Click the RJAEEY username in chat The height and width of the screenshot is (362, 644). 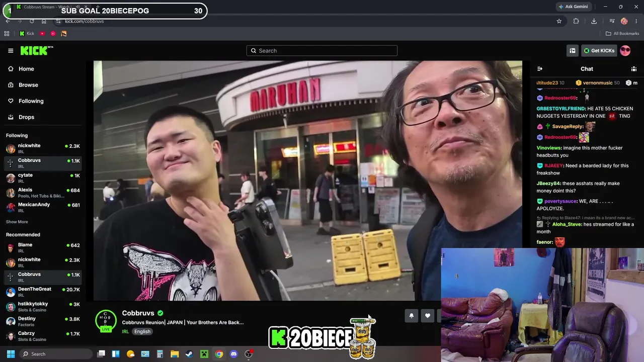[x=553, y=165]
